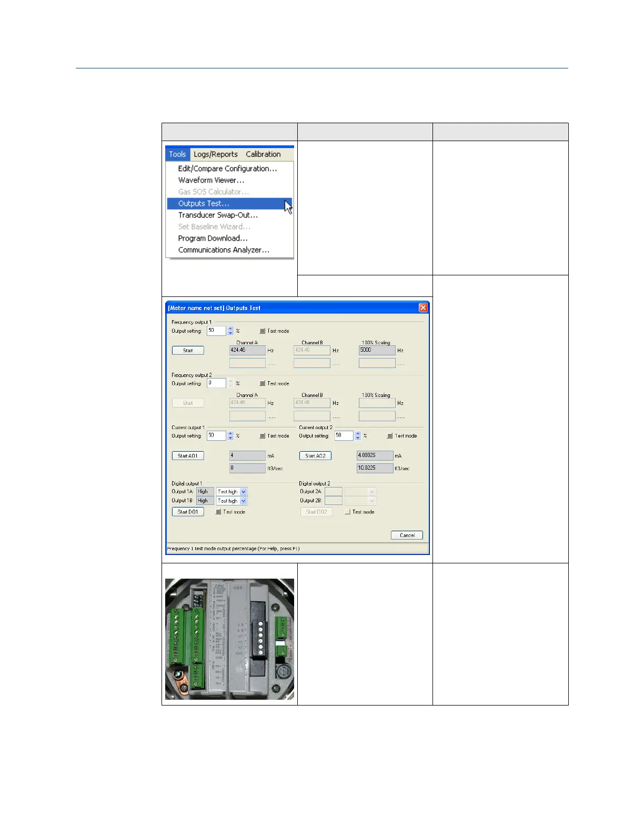644x834 pixels.
Task: Click the greyed Set Baseline Wizard entry
Action: point(214,226)
